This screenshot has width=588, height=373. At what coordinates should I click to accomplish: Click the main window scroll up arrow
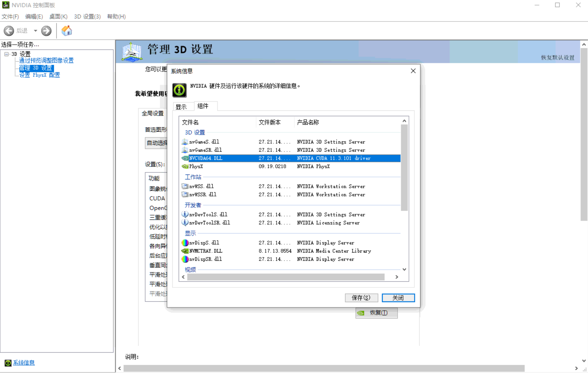tap(584, 44)
